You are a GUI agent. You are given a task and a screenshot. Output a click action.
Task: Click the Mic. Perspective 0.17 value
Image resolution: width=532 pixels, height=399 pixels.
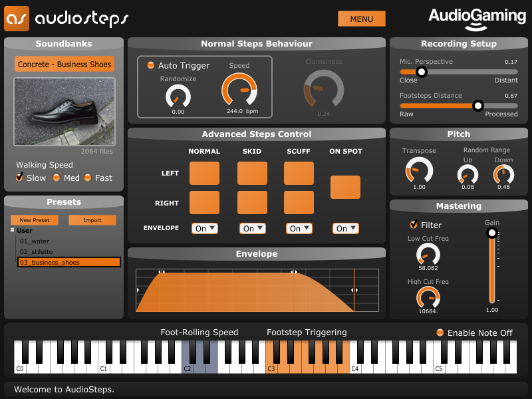pos(511,62)
